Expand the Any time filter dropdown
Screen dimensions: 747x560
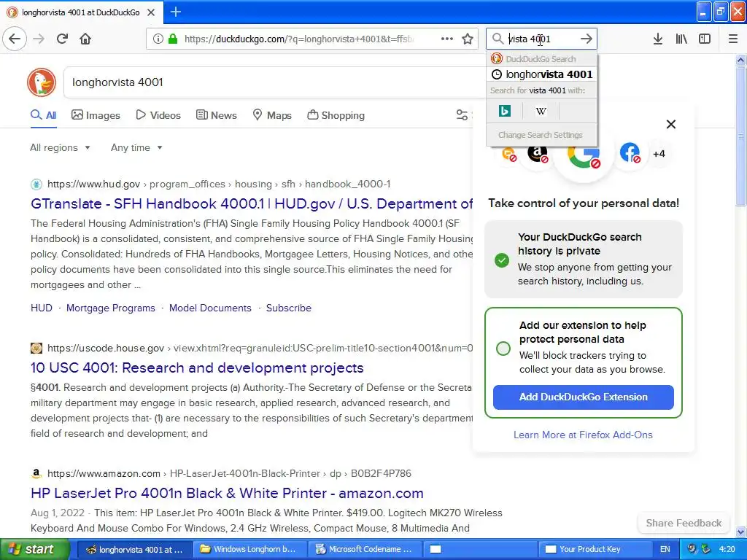(136, 147)
